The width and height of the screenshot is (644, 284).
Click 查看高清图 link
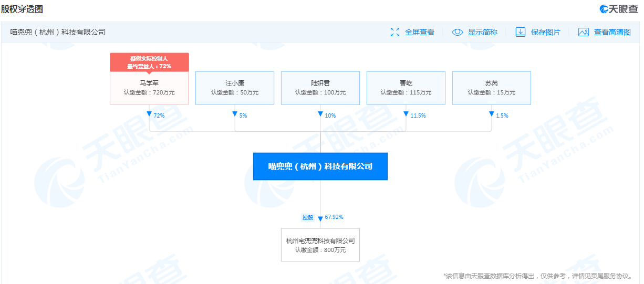tap(612, 32)
